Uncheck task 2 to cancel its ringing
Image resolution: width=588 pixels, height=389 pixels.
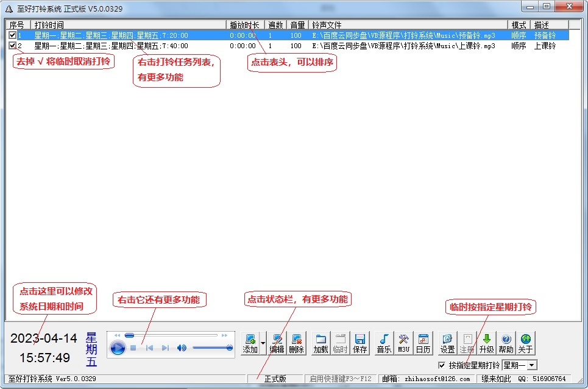pos(13,45)
